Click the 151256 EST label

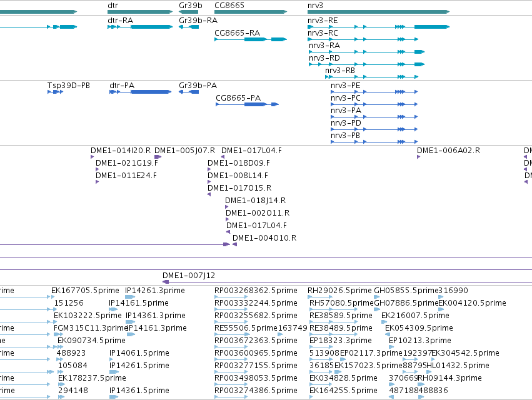(69, 303)
